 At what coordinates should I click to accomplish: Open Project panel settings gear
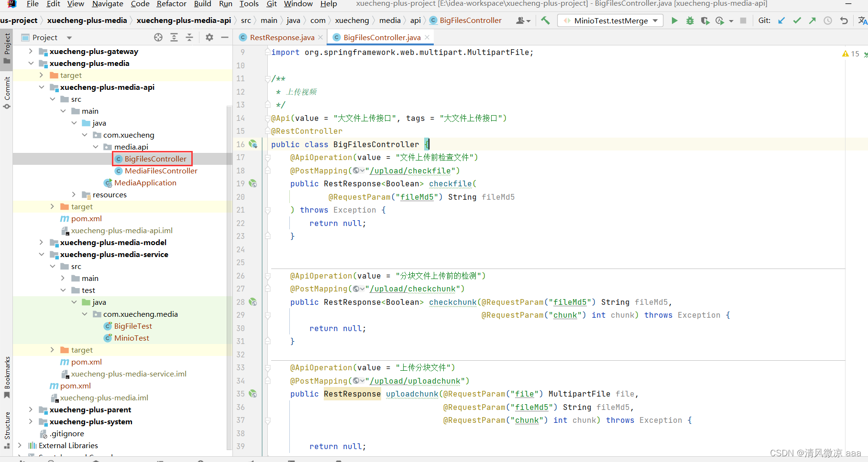pyautogui.click(x=209, y=37)
